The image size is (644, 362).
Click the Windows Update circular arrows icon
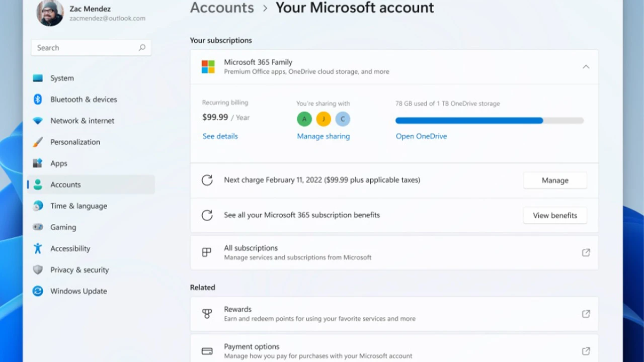tap(38, 291)
